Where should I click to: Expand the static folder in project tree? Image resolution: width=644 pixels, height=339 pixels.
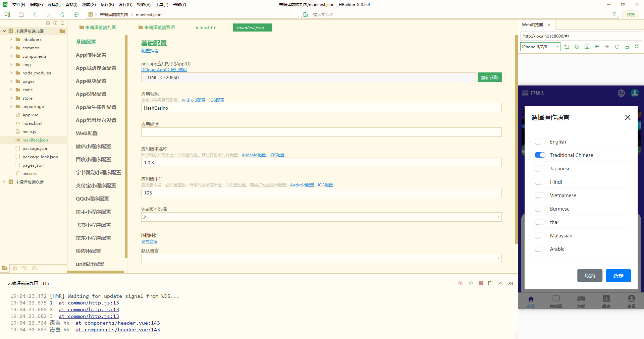tap(11, 90)
